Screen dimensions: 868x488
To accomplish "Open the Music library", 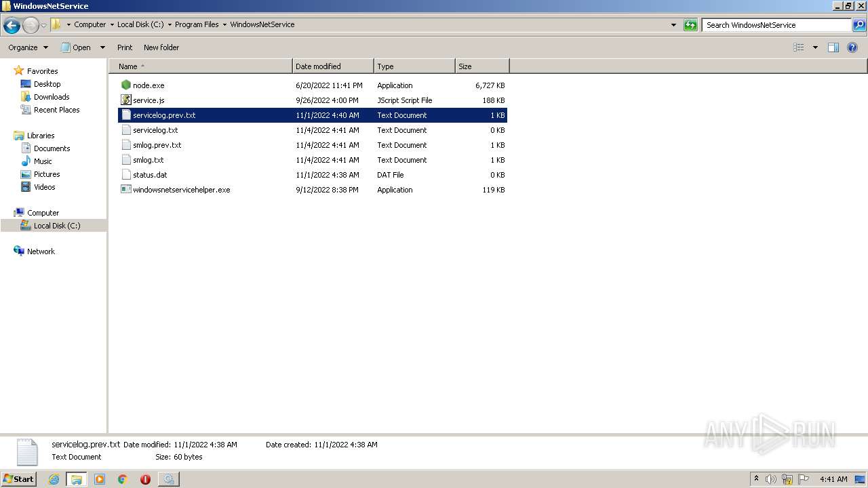I will (43, 161).
